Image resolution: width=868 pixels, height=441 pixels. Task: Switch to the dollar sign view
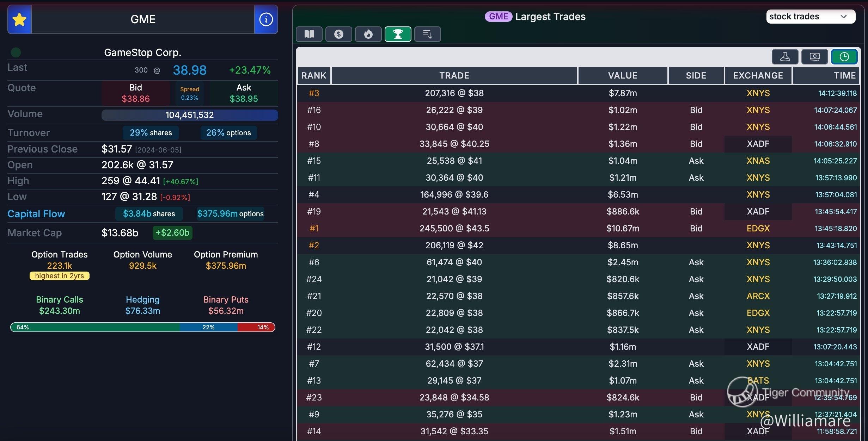coord(338,34)
